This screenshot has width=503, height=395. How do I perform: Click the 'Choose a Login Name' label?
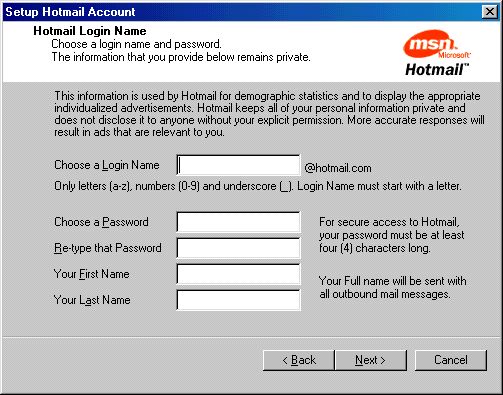(x=107, y=165)
